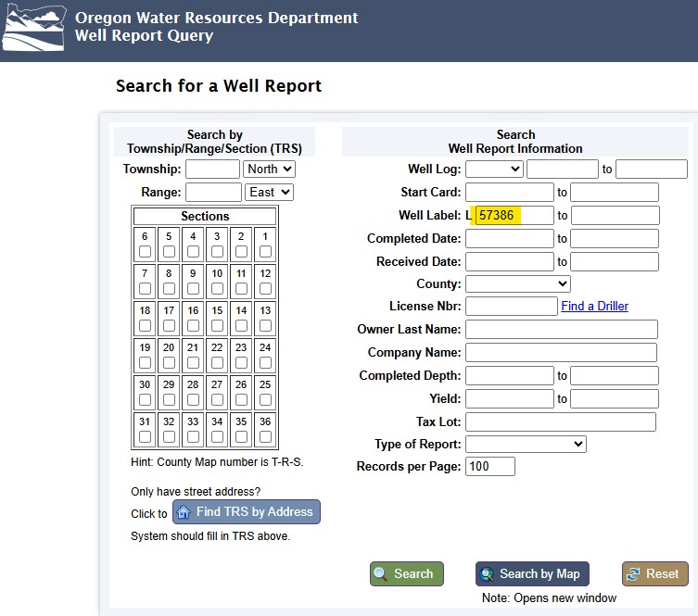Open the Find a Driller link
The image size is (698, 616).
594,306
